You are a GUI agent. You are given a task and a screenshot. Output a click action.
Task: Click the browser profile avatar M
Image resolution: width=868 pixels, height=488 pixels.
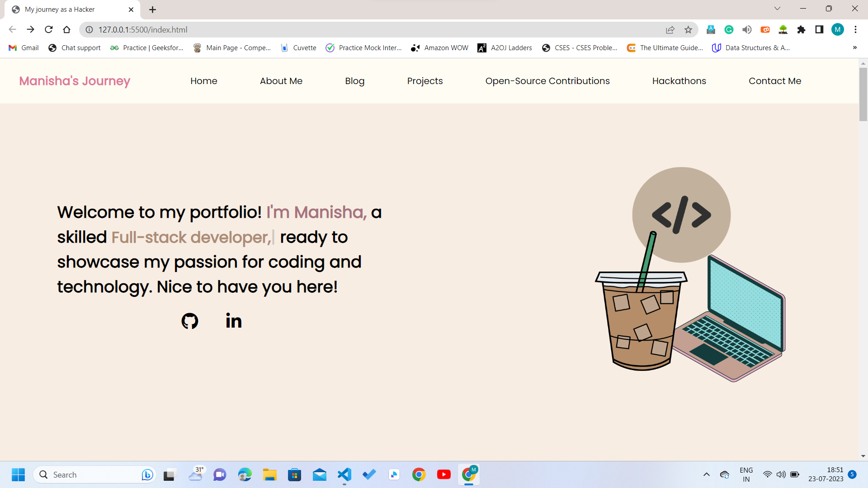838,29
